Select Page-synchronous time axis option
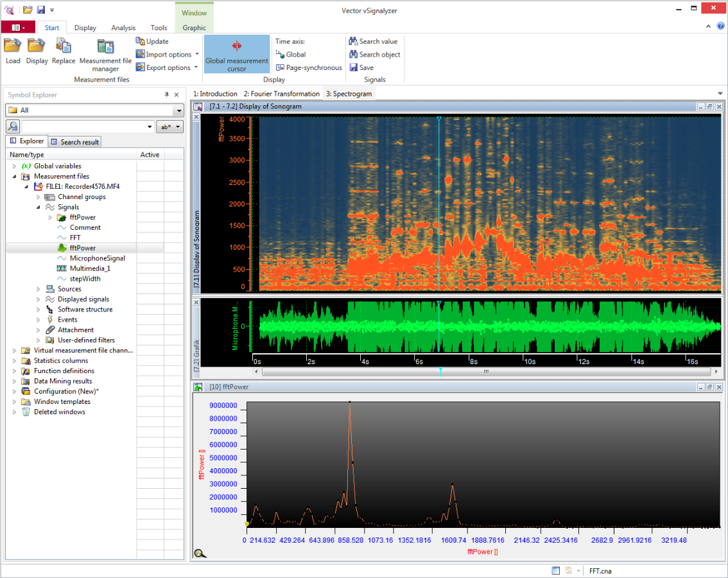Viewport: 728px width, 578px height. coord(309,67)
